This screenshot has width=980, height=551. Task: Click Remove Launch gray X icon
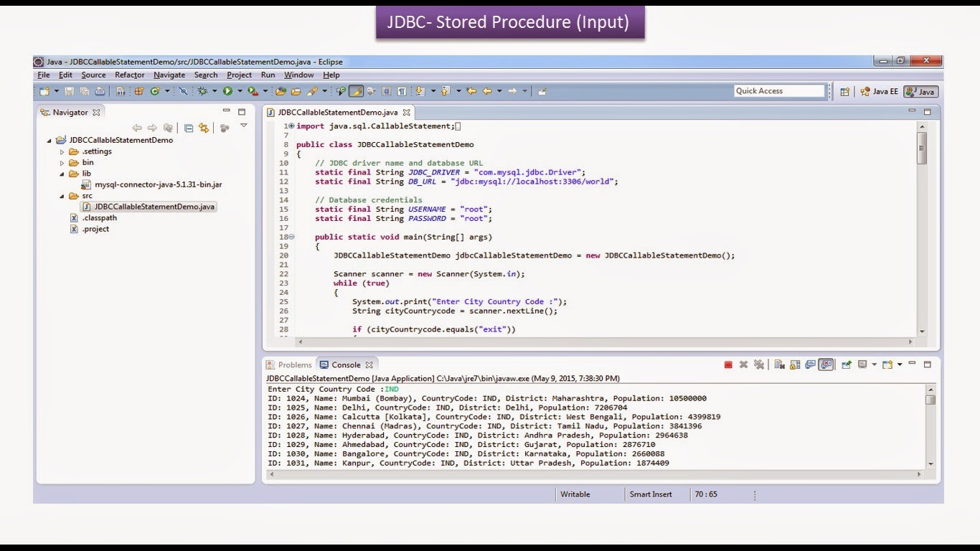(x=743, y=364)
